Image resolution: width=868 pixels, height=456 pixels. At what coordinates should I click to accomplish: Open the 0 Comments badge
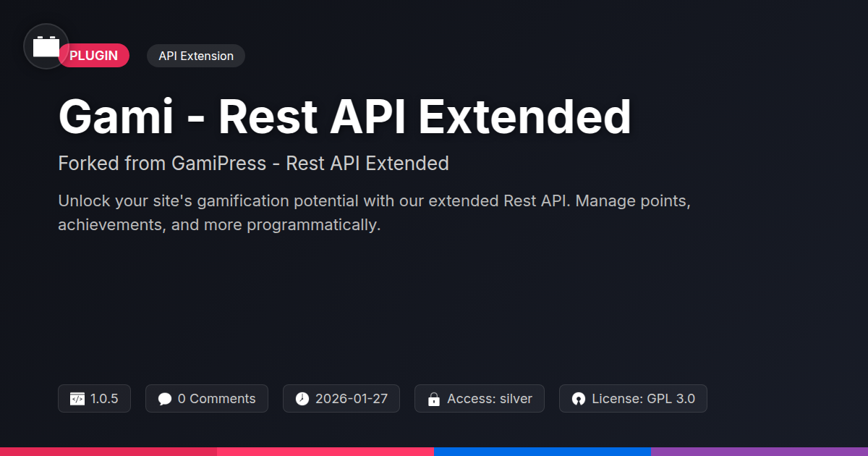click(x=207, y=399)
